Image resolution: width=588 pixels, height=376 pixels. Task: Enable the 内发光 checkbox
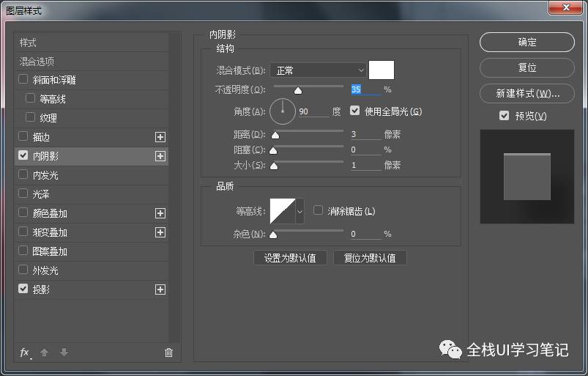[23, 174]
